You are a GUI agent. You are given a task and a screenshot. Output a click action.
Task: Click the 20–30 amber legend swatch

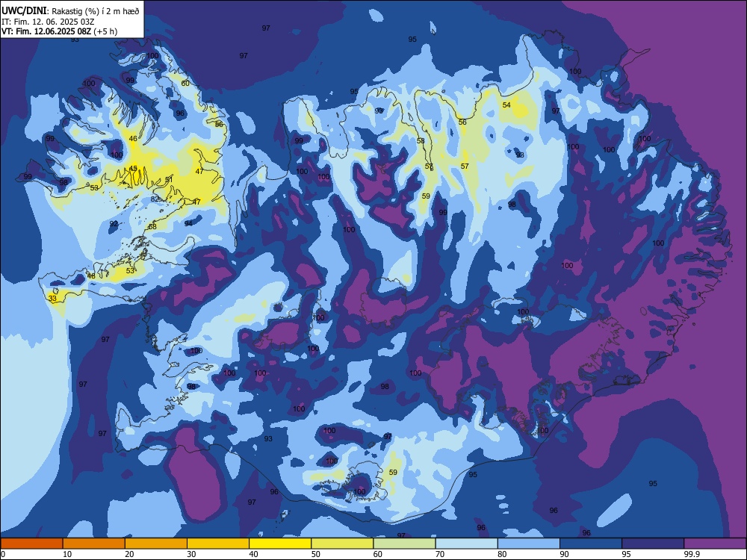(156, 544)
